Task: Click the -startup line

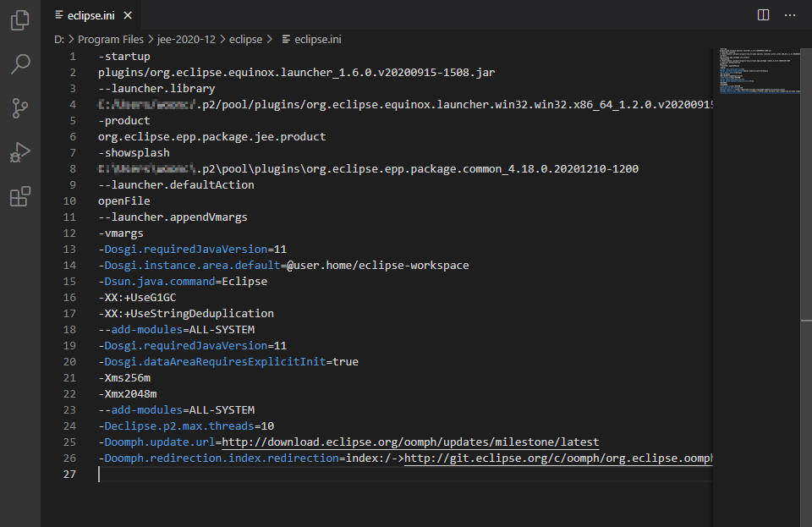Action: pyautogui.click(x=124, y=57)
